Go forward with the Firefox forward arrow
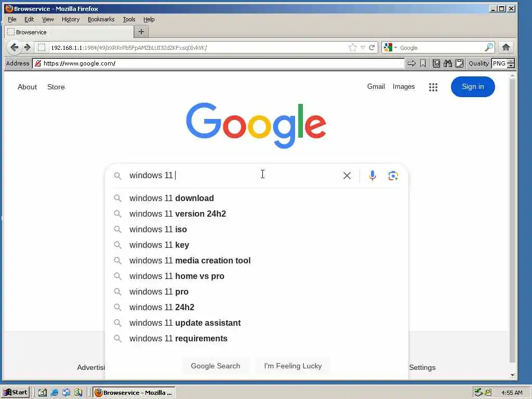532x399 pixels. pyautogui.click(x=28, y=47)
